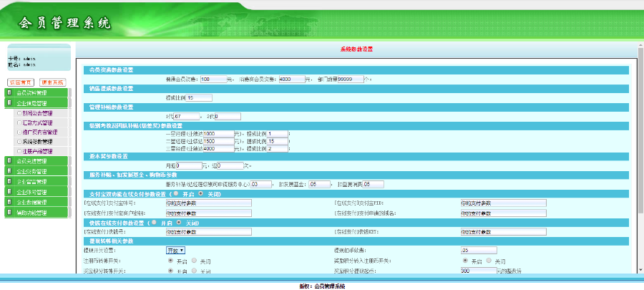
Task: Open 新闻公告管理 submenu item
Action: click(38, 113)
